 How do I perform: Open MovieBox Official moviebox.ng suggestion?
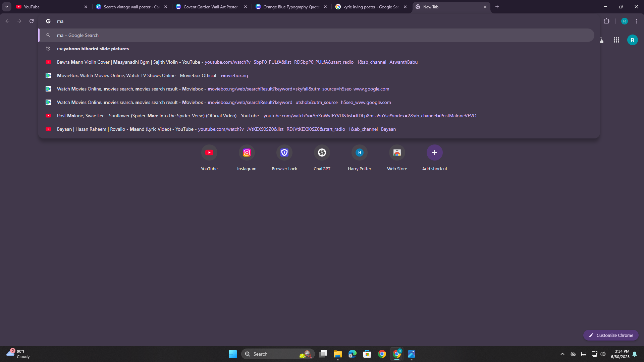click(316, 75)
